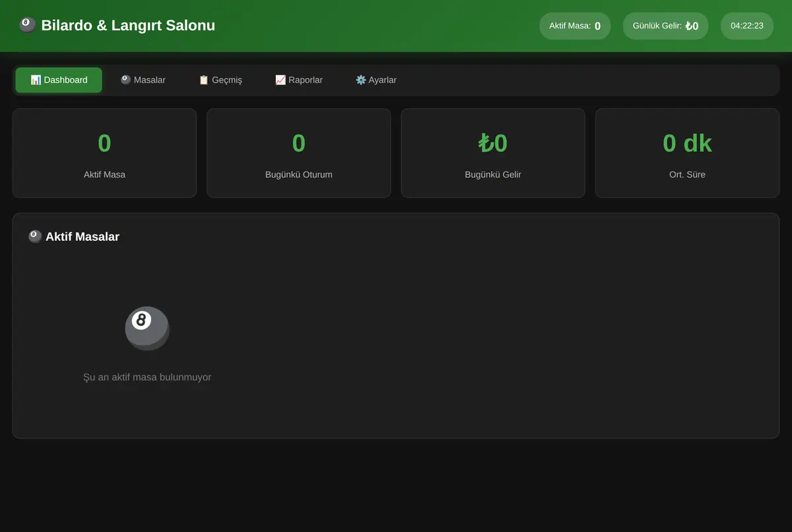
Task: Click the Günlük Gelir pill in the header
Action: 665,26
